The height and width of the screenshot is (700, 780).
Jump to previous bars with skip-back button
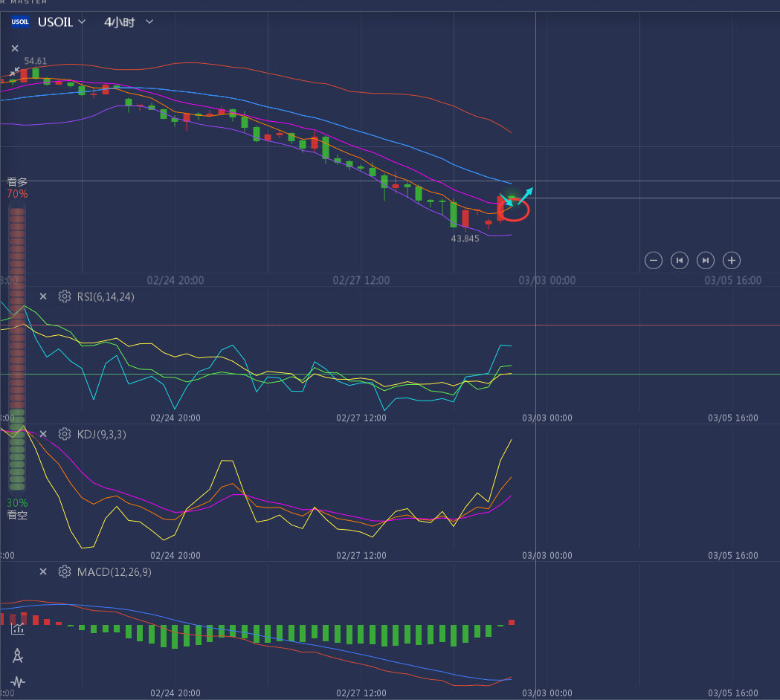(x=680, y=260)
